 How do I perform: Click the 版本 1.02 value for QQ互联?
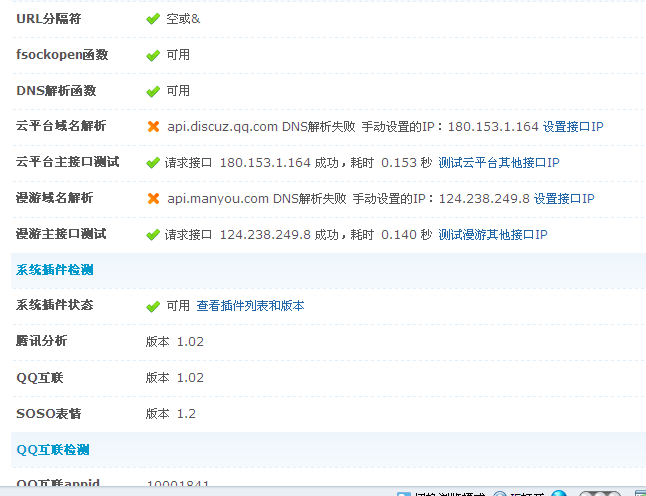[175, 378]
